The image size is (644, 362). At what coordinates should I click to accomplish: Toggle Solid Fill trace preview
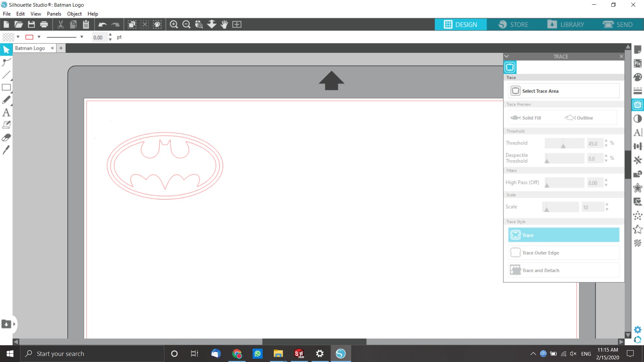526,118
